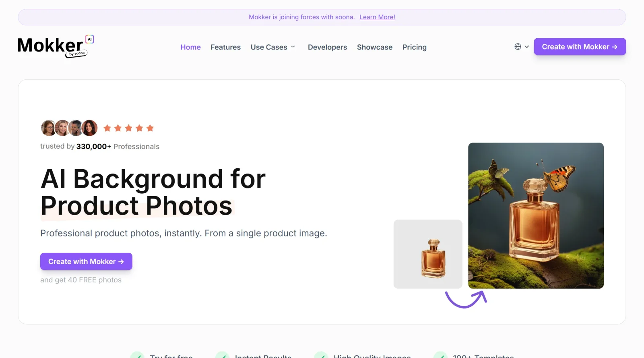This screenshot has width=644, height=358.
Task: Click the generated perfume photo with butterfly
Action: click(x=536, y=215)
